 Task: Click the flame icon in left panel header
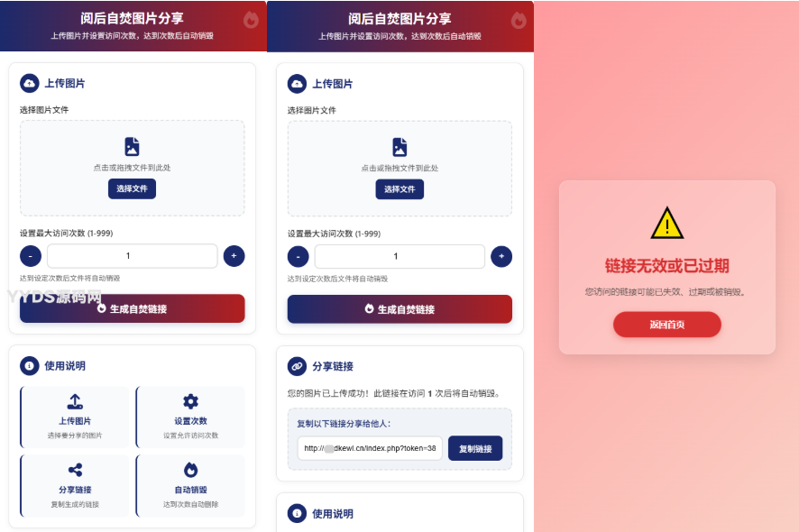click(x=251, y=20)
